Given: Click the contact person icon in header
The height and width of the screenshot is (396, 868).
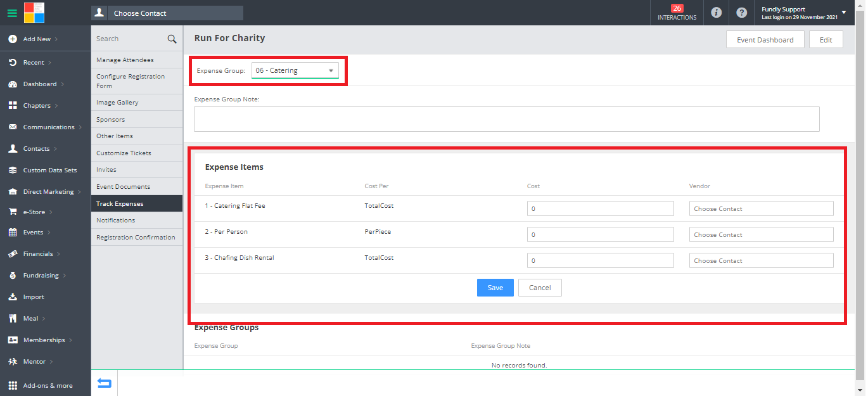Looking at the screenshot, I should tap(99, 13).
